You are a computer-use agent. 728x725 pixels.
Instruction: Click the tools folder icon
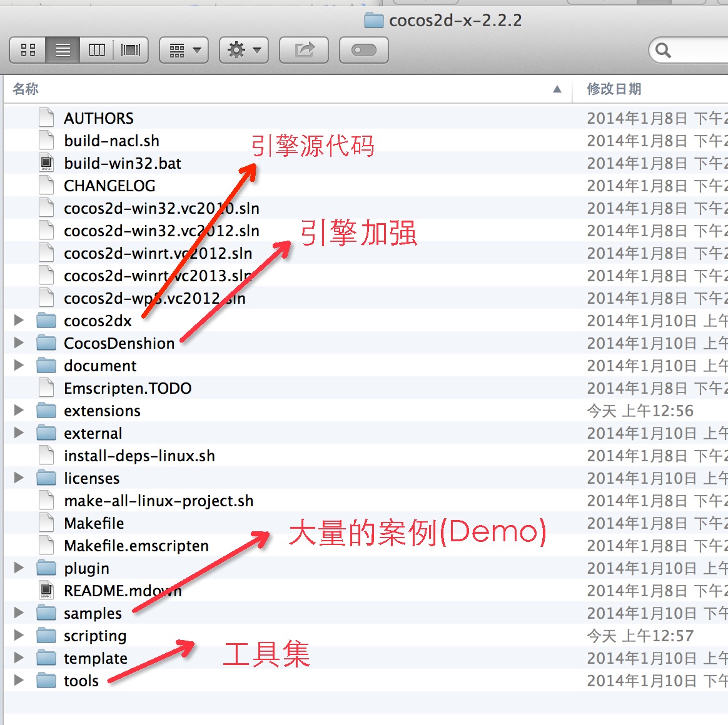46,680
